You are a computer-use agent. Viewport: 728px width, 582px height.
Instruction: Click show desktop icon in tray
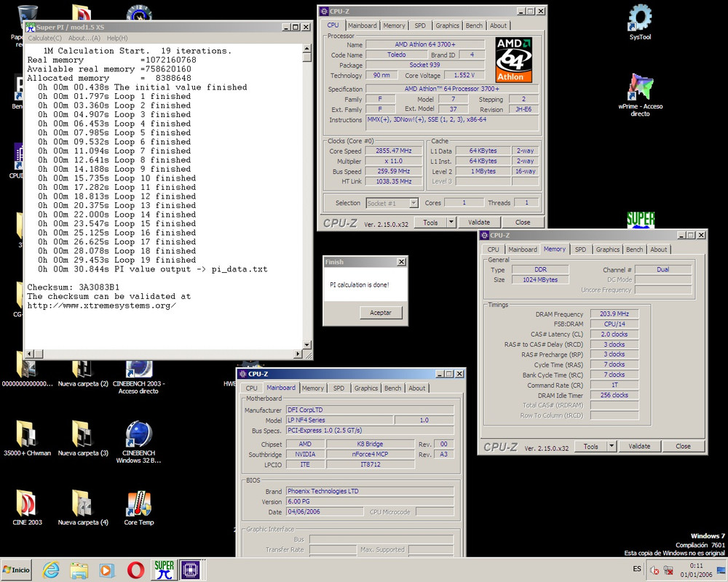point(720,570)
